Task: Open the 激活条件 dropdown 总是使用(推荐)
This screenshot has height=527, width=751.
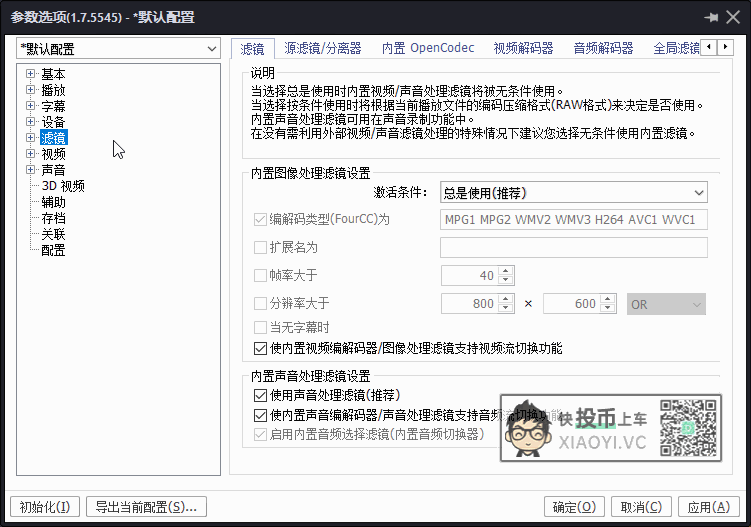Action: 574,193
